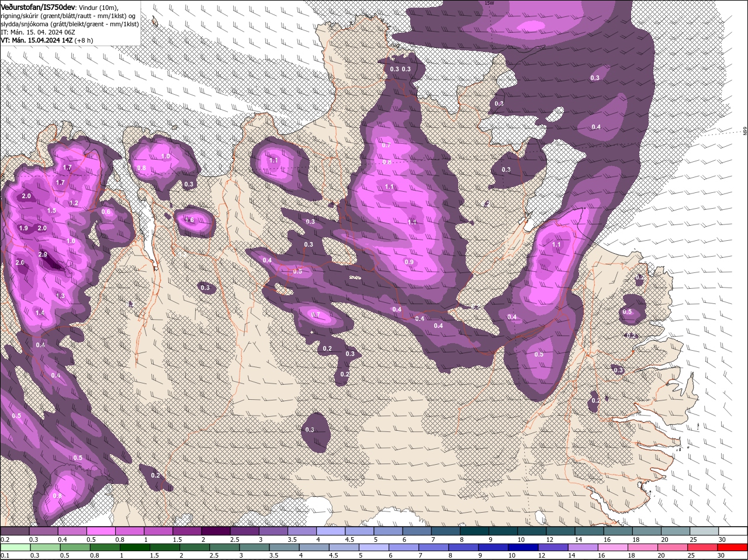Click the Veðurstofan/IS750dev title text
Viewport: 748px width, 560px height.
pyautogui.click(x=38, y=6)
